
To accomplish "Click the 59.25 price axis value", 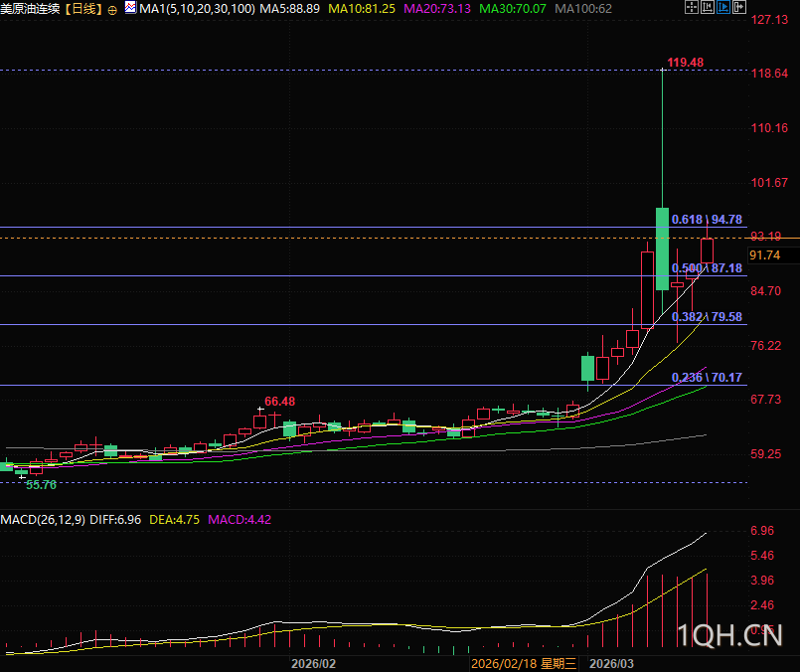I will (x=766, y=454).
